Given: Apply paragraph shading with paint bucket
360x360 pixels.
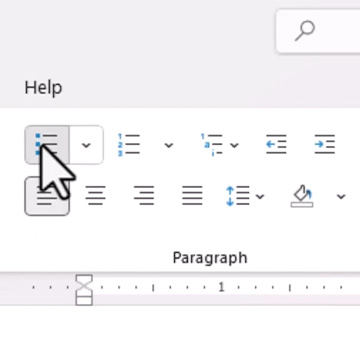Looking at the screenshot, I should tap(302, 196).
